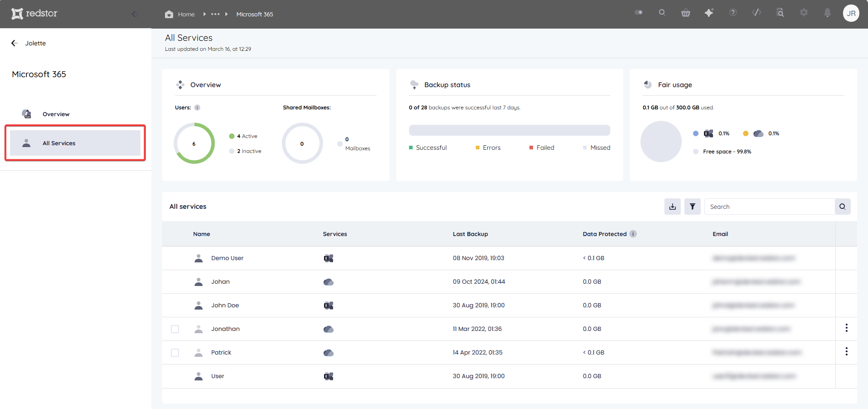Sort by the Name column header
The height and width of the screenshot is (409, 868).
pos(202,234)
